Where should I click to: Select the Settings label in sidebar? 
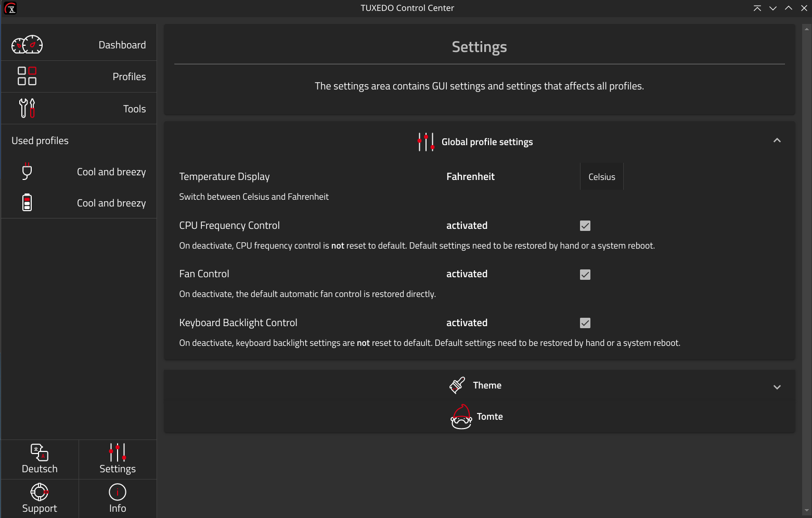pyautogui.click(x=118, y=469)
